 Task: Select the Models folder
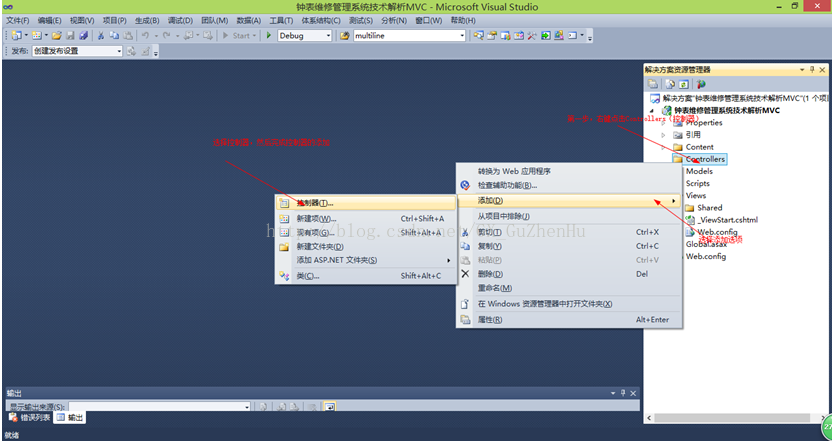pos(699,171)
